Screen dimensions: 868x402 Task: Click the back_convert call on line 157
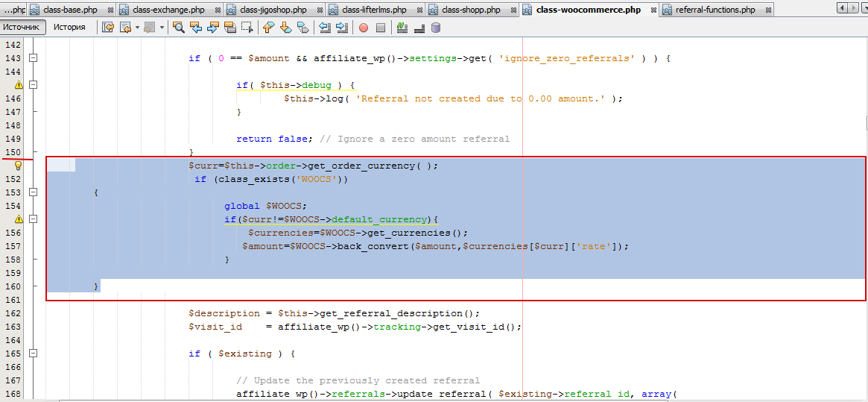(x=373, y=246)
